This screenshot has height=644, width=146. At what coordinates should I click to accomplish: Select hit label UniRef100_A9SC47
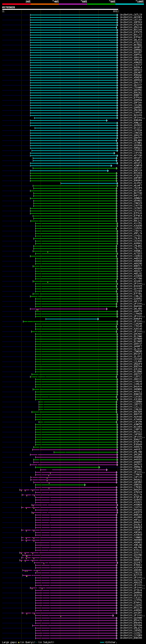coord(131,168)
